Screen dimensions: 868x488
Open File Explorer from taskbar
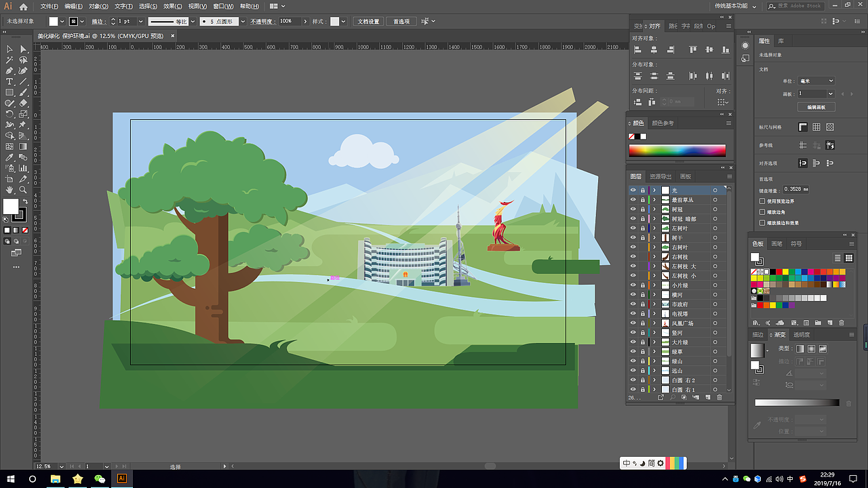click(56, 479)
